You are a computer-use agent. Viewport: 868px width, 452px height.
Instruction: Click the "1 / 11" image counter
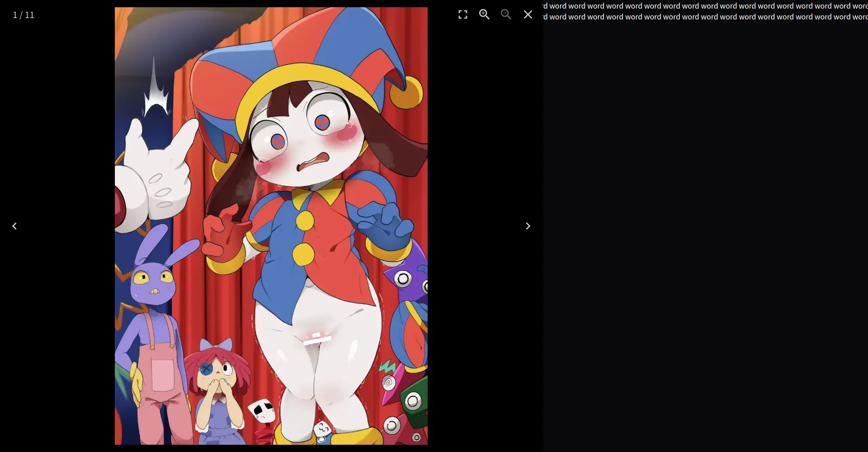click(24, 15)
